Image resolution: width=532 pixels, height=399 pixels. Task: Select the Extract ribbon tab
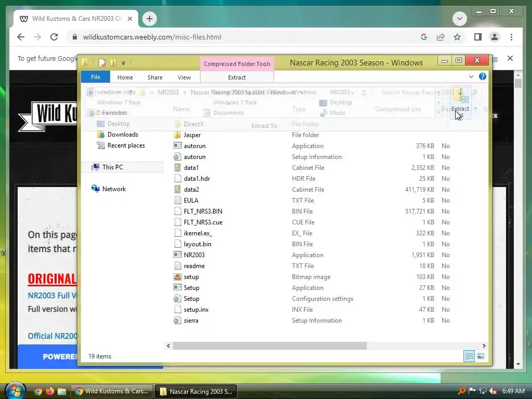[x=236, y=77]
